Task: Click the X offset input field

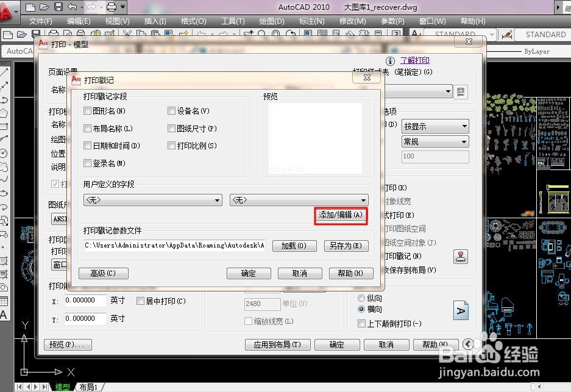Action: click(85, 300)
